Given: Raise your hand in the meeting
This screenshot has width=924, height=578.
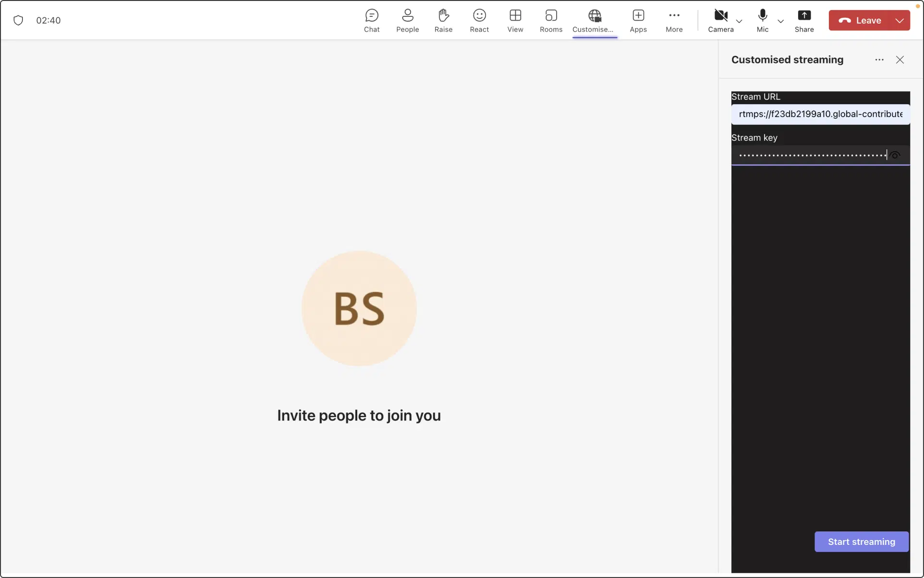Looking at the screenshot, I should 443,21.
